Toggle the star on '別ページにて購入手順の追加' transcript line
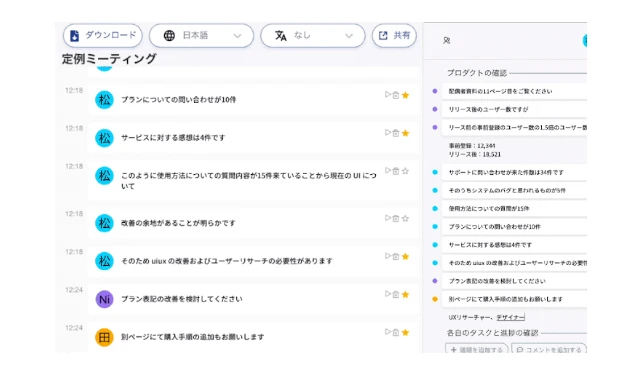 coord(405,332)
